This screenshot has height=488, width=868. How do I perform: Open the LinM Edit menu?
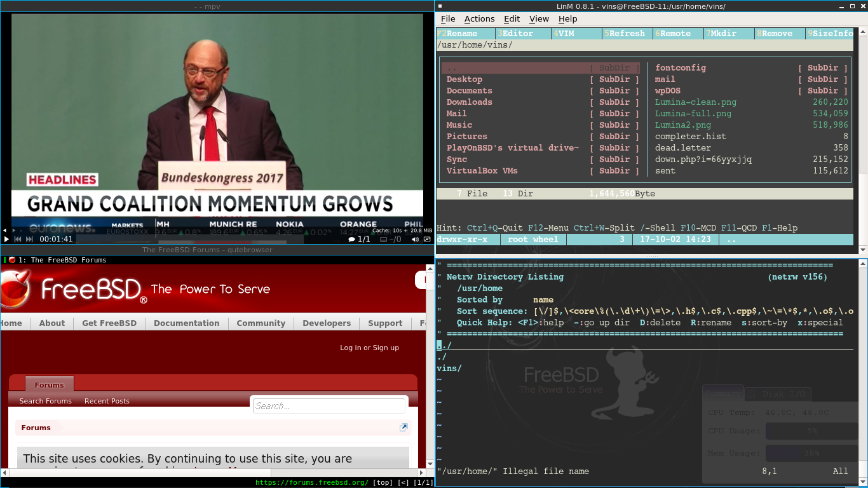[512, 19]
